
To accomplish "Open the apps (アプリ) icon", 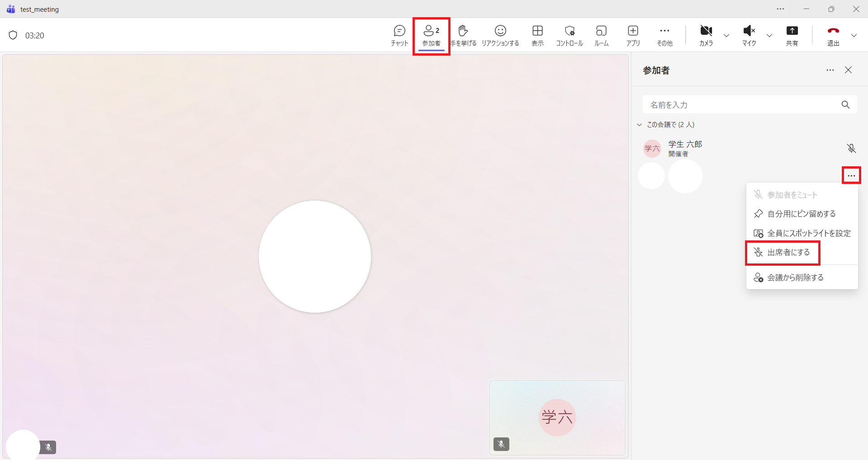I will point(633,35).
